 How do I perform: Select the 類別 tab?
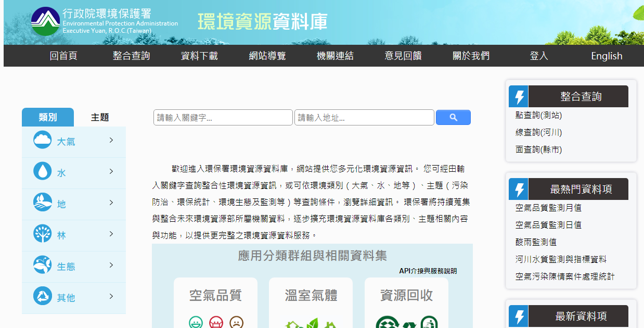pos(48,118)
